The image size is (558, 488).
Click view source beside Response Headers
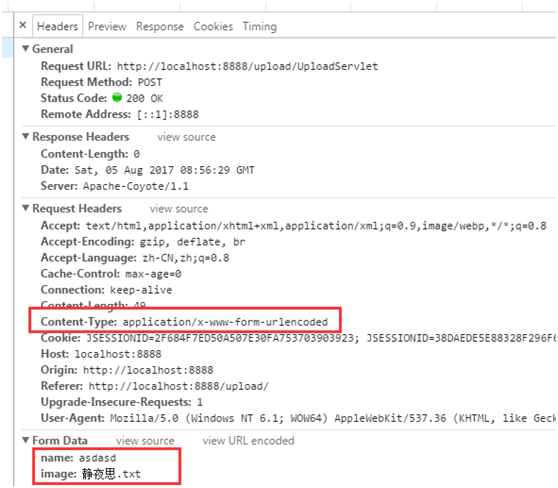[x=186, y=137]
